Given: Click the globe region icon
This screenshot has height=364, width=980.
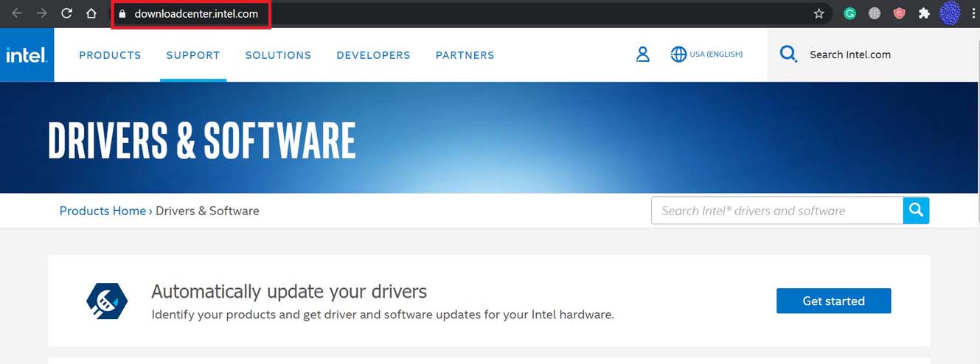Looking at the screenshot, I should 678,55.
